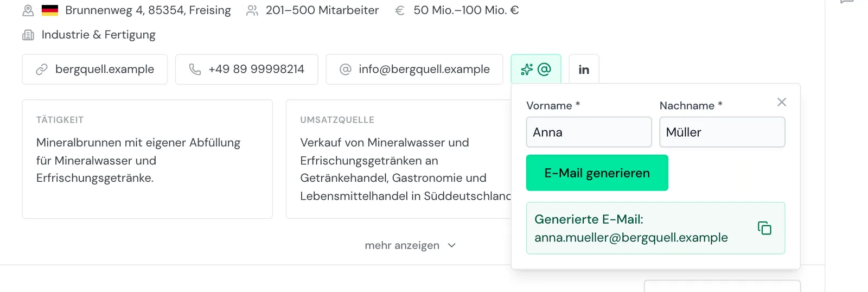Click the Mineralbrunnen activity description text
The height and width of the screenshot is (292, 868).
[138, 160]
